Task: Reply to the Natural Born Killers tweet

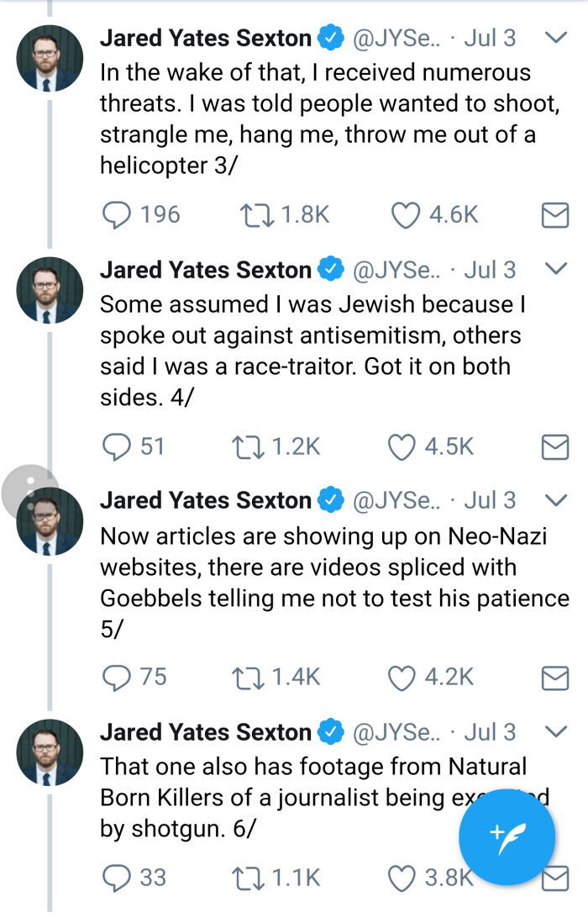Action: 115,878
